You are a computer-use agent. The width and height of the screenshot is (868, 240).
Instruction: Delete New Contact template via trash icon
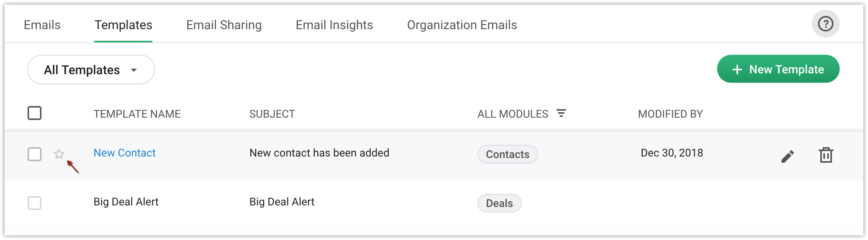tap(826, 155)
